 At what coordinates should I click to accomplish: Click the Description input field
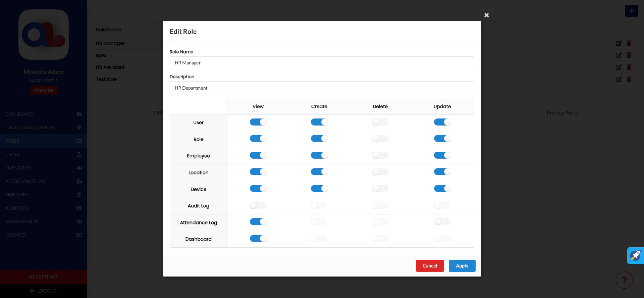click(x=322, y=88)
